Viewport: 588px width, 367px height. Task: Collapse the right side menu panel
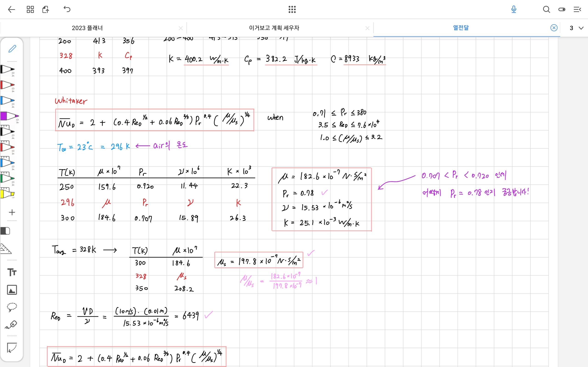pos(577,9)
